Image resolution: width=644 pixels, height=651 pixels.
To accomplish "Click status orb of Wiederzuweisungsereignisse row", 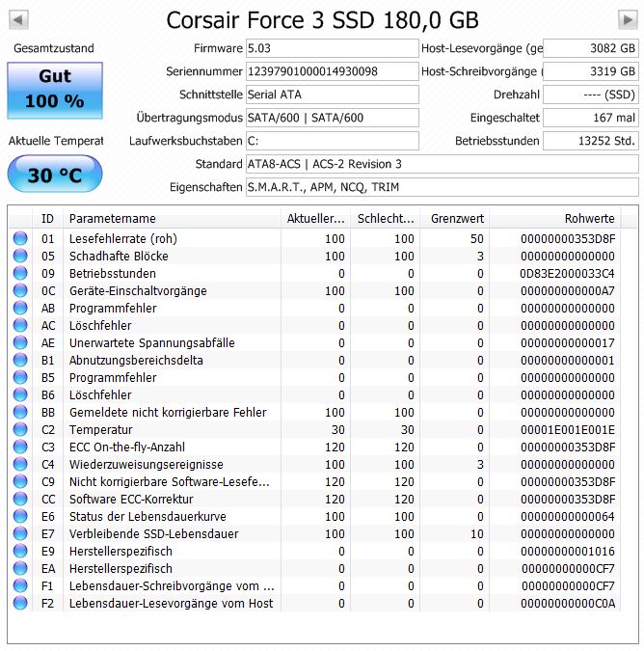I will point(20,464).
